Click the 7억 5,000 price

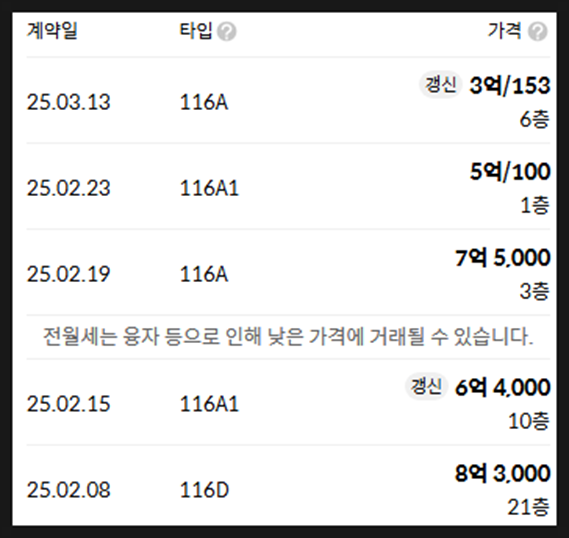pos(503,258)
